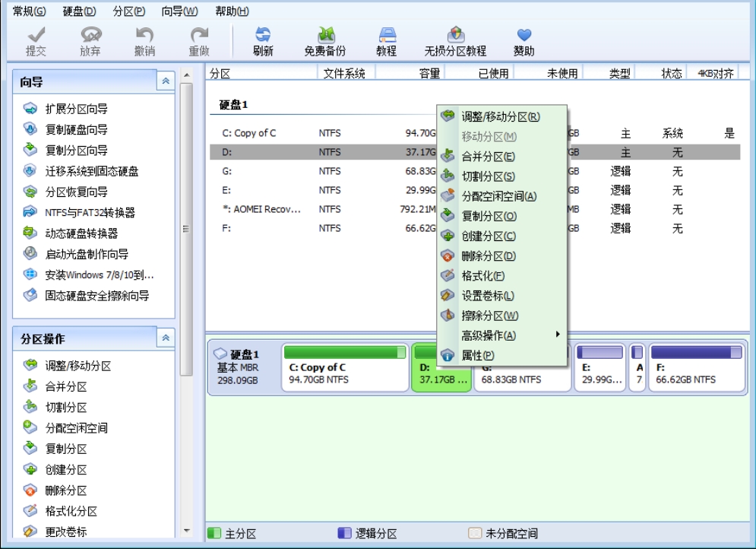
Task: Open the 向导(W) menu
Action: [x=179, y=11]
